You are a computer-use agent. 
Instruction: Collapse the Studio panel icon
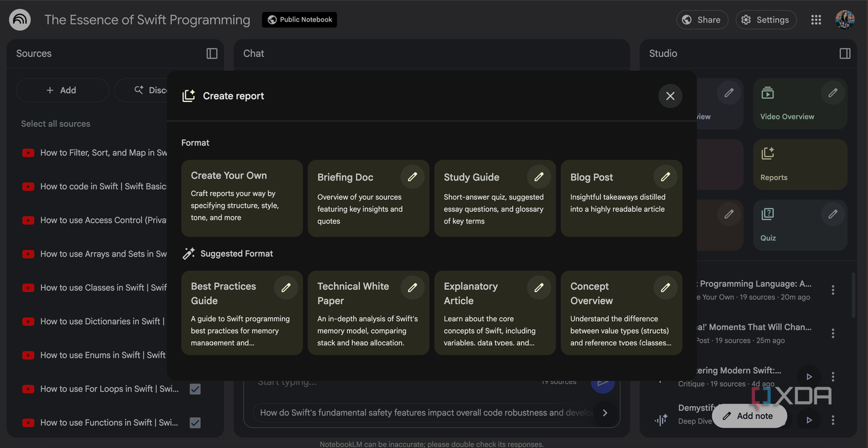click(x=845, y=53)
